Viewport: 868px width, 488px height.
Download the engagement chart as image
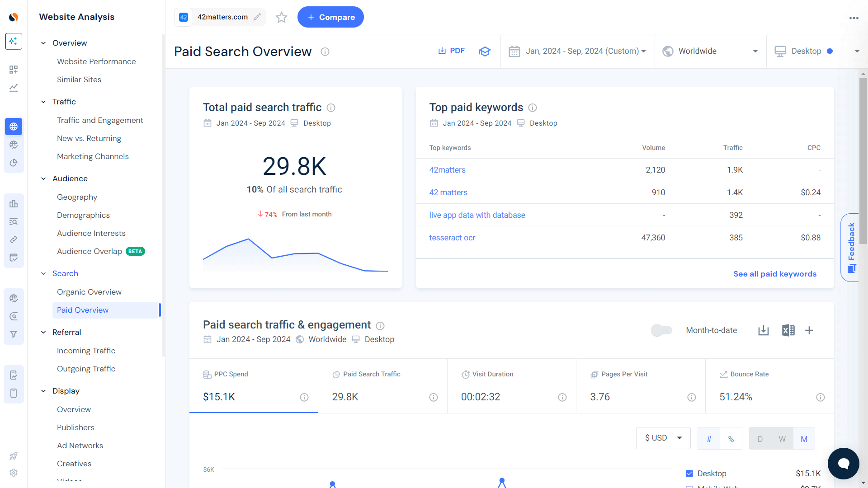764,330
